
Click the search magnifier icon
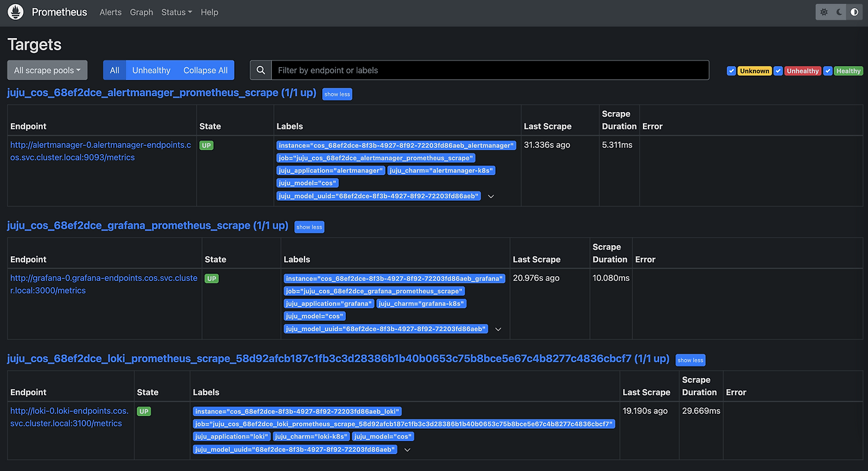coord(260,70)
